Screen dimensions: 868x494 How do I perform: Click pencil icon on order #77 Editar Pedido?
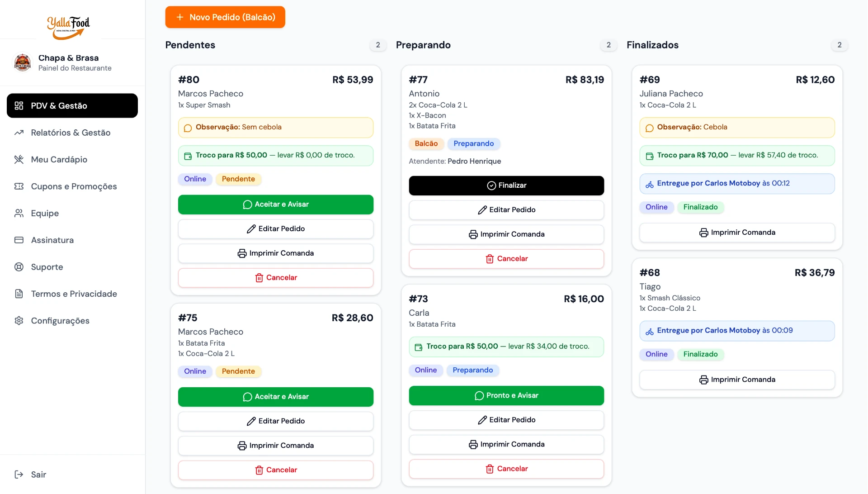point(482,210)
